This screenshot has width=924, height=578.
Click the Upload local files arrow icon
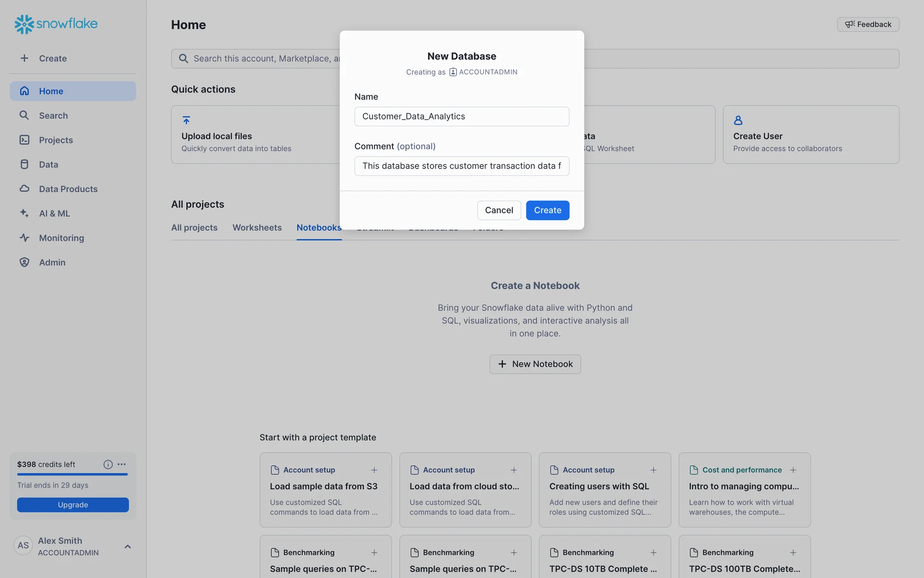(x=186, y=120)
